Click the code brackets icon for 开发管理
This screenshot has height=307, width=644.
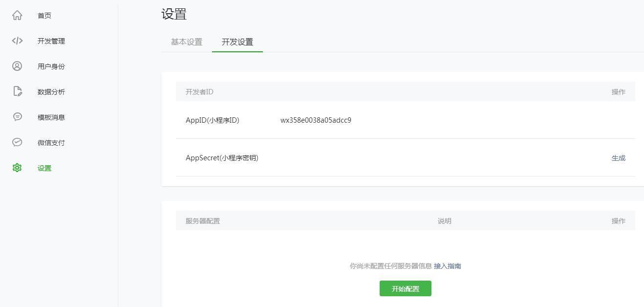(x=17, y=41)
